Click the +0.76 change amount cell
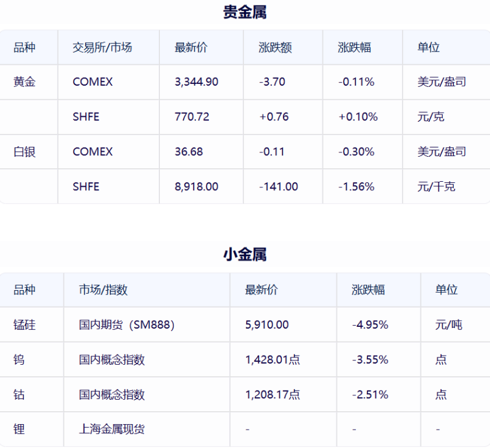490x448 pixels. (274, 117)
